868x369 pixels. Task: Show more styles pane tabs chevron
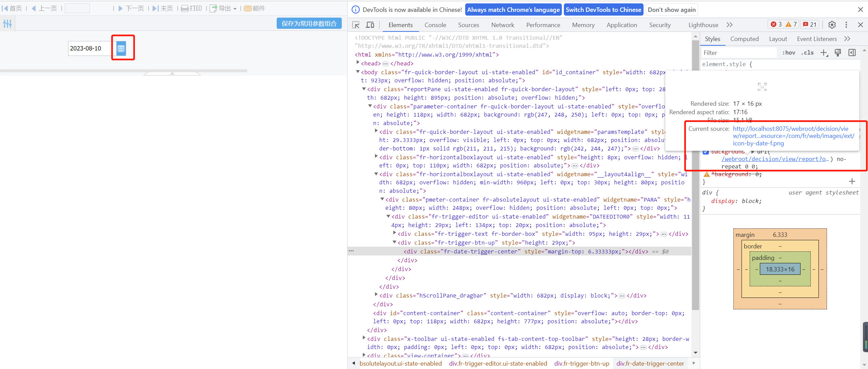point(847,39)
